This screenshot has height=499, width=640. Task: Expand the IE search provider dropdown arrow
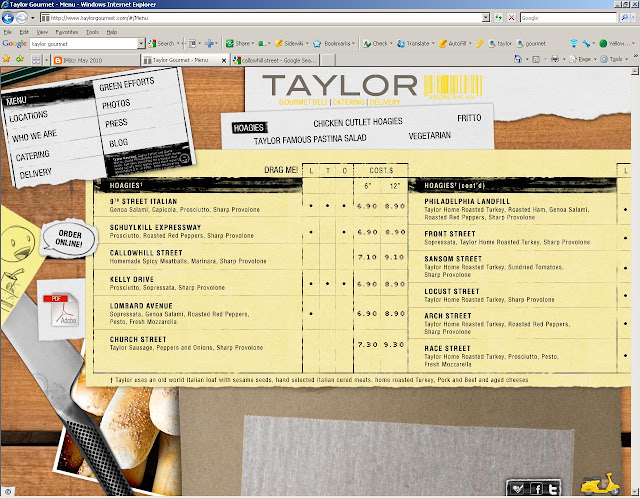click(x=632, y=18)
